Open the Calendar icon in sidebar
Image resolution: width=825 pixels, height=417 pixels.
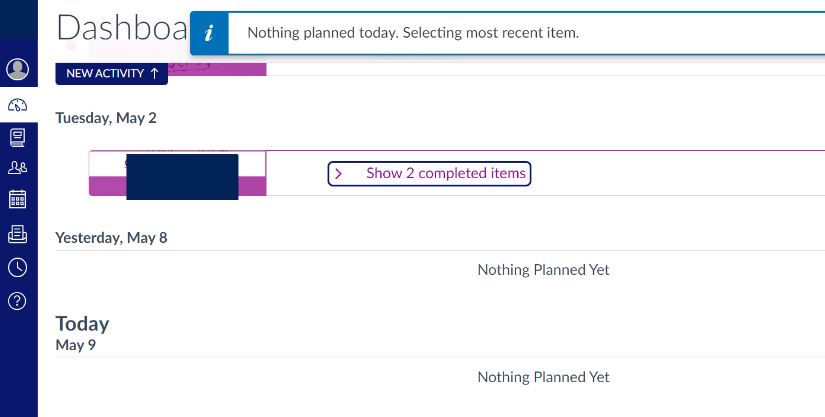click(x=17, y=199)
